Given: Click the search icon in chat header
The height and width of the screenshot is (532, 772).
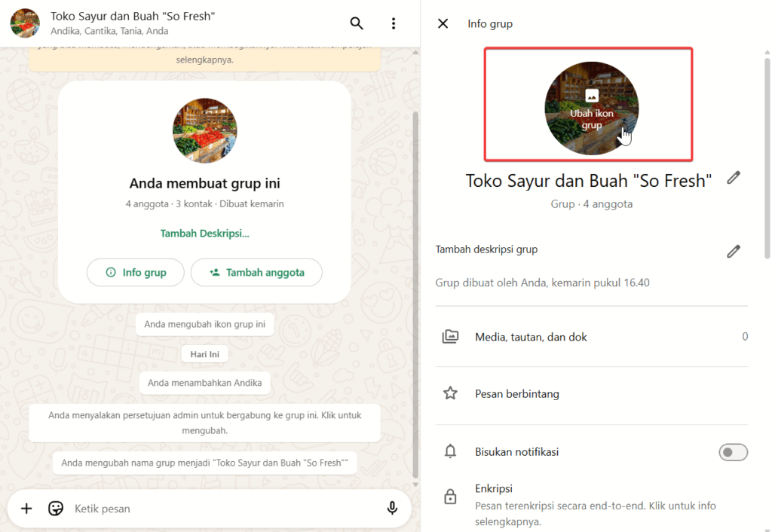Looking at the screenshot, I should pyautogui.click(x=357, y=23).
